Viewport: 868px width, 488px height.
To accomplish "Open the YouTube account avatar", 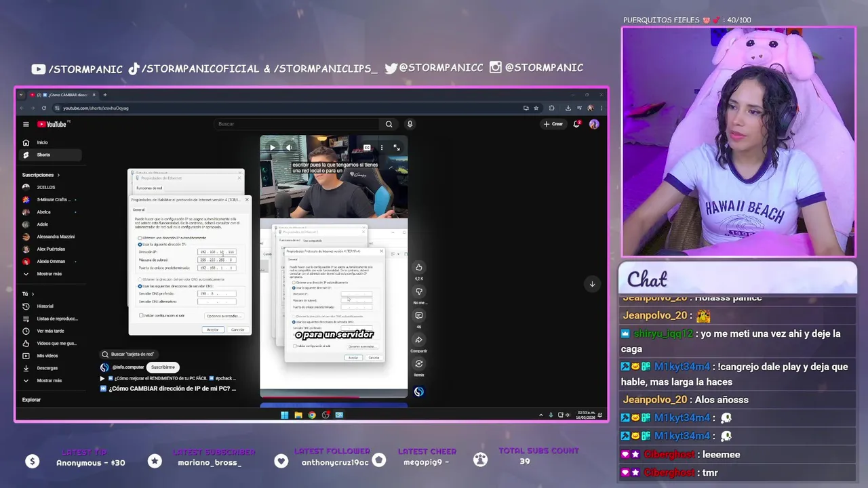I will point(594,124).
